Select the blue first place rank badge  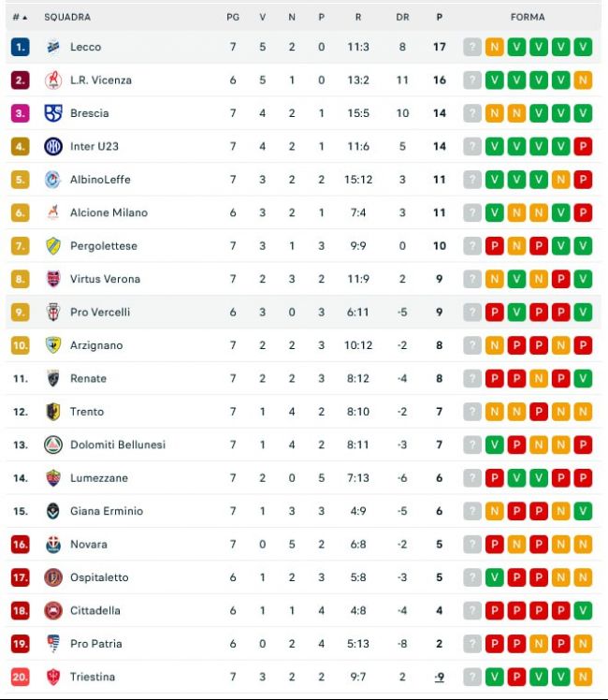pyautogui.click(x=20, y=47)
